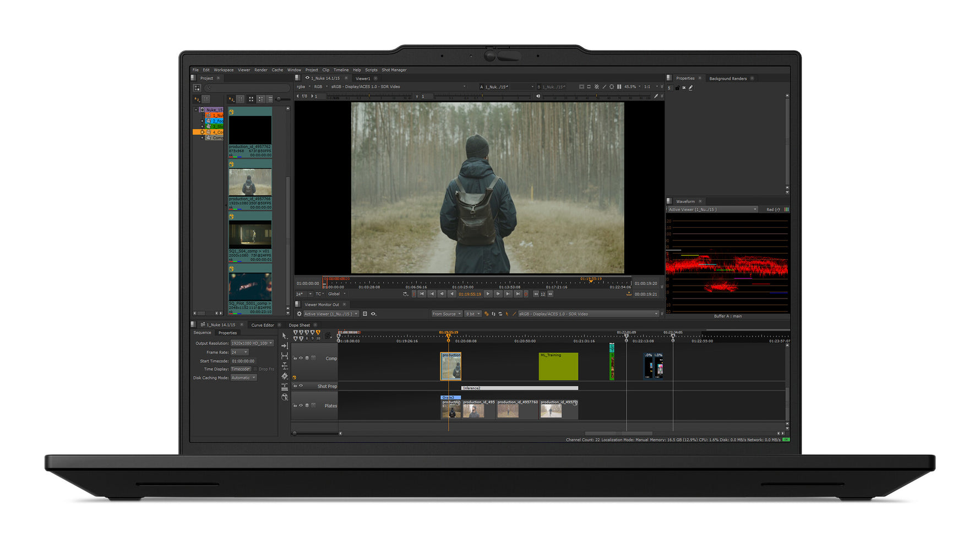Open the Shot Manager menu

[394, 70]
